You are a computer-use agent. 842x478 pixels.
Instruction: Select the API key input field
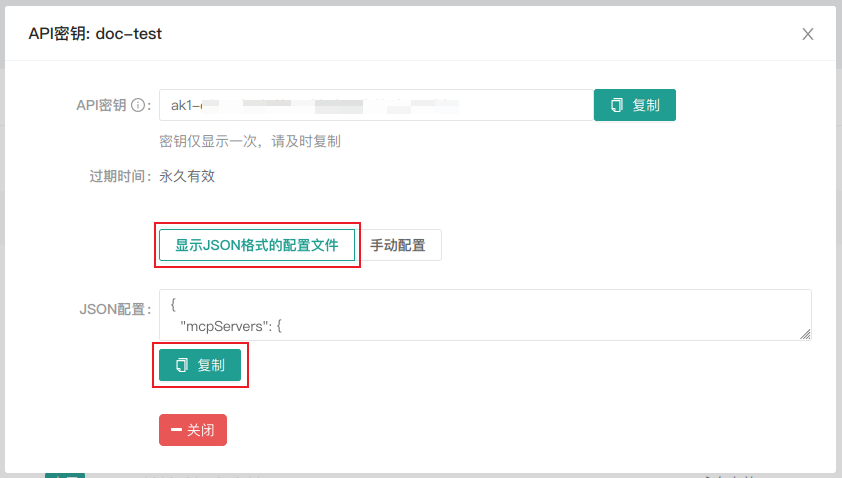coord(376,105)
